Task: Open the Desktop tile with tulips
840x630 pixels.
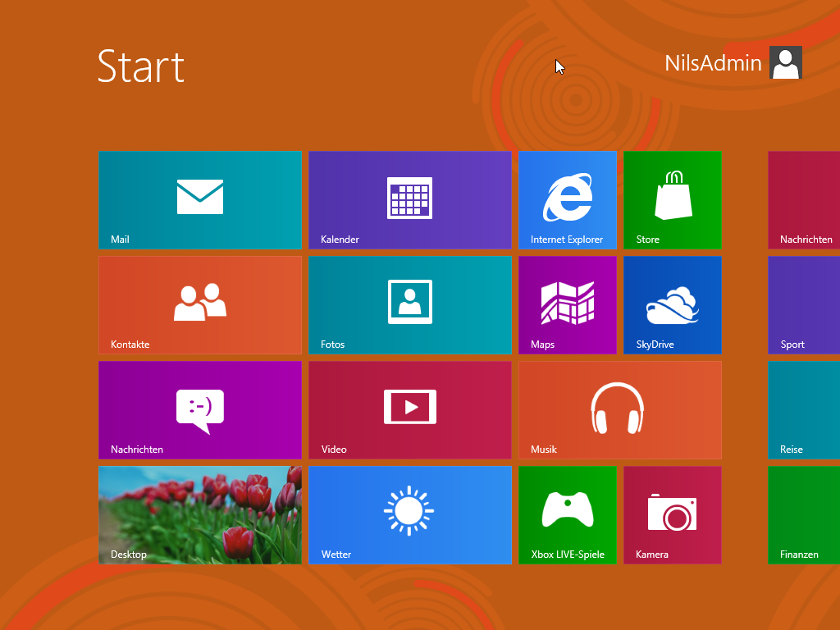Action: click(x=200, y=515)
